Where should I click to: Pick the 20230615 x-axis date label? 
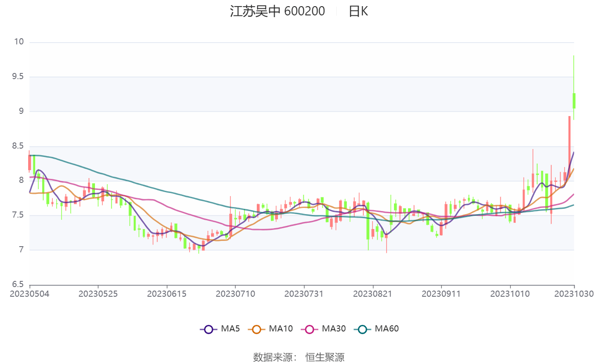pos(167,294)
